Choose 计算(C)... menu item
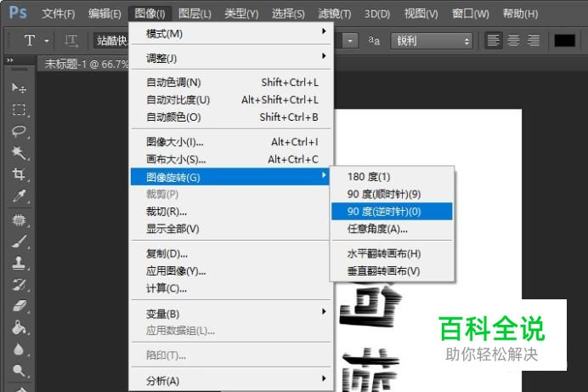This screenshot has width=588, height=392. [231, 288]
